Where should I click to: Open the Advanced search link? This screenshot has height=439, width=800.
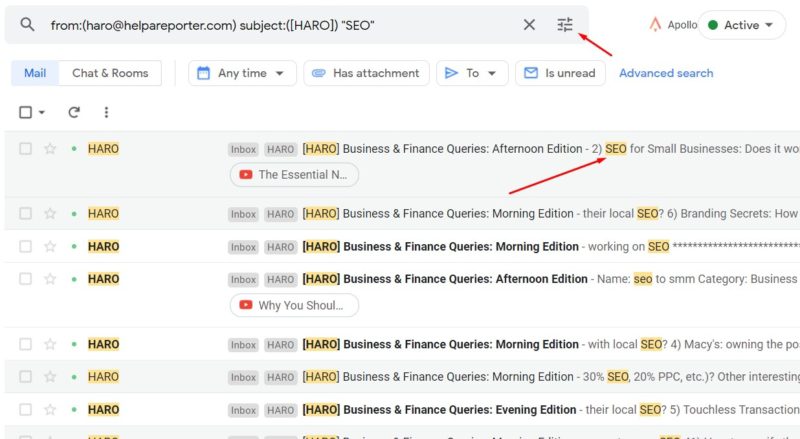pyautogui.click(x=666, y=73)
